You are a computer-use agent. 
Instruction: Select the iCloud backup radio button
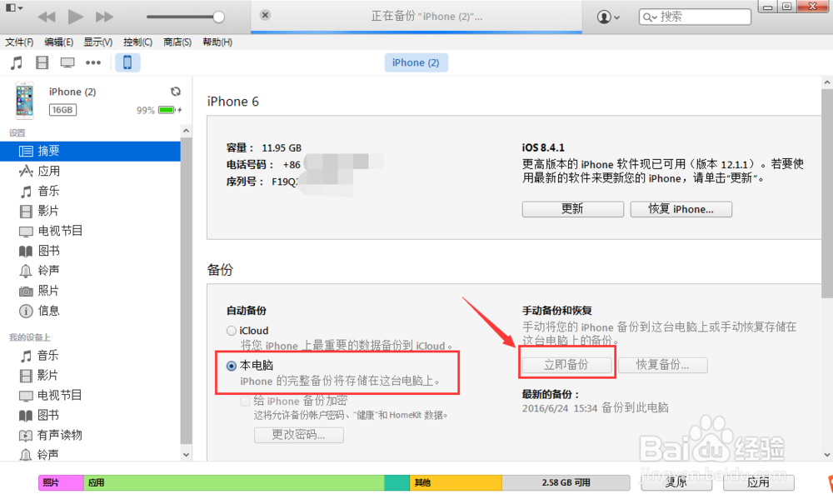click(232, 331)
